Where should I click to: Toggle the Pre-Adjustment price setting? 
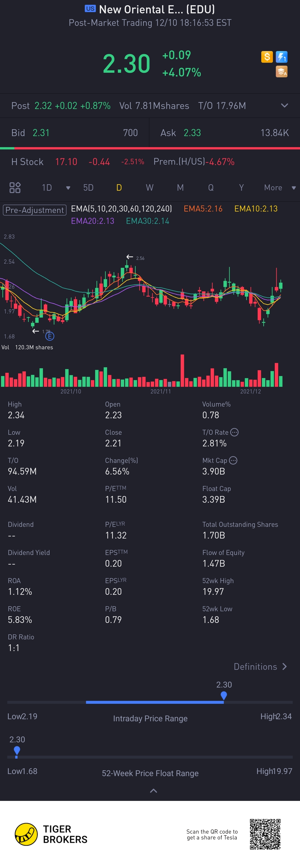tap(35, 210)
